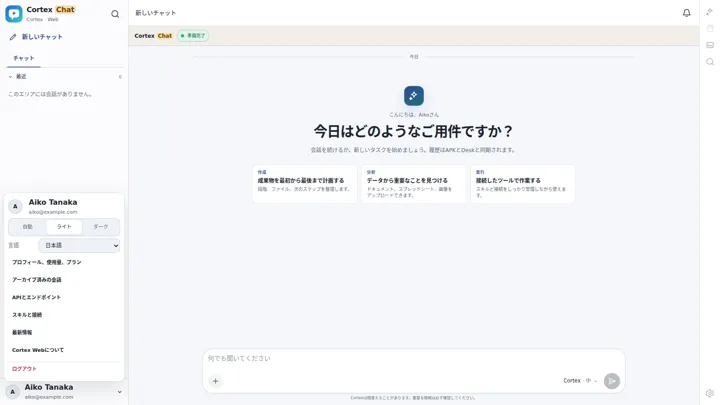Toggle account menu chevron beside Aiko Tanaka at bottom
This screenshot has width=720, height=405.
(119, 392)
